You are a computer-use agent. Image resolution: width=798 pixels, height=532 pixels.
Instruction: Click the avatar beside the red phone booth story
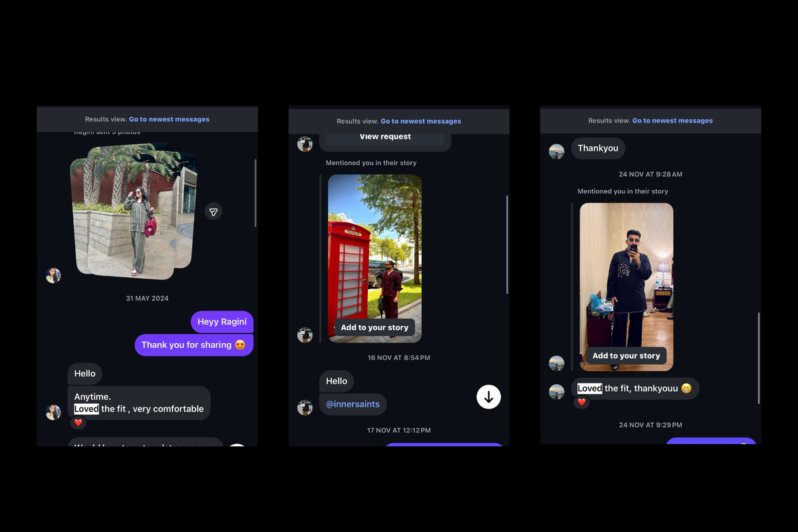pyautogui.click(x=305, y=335)
